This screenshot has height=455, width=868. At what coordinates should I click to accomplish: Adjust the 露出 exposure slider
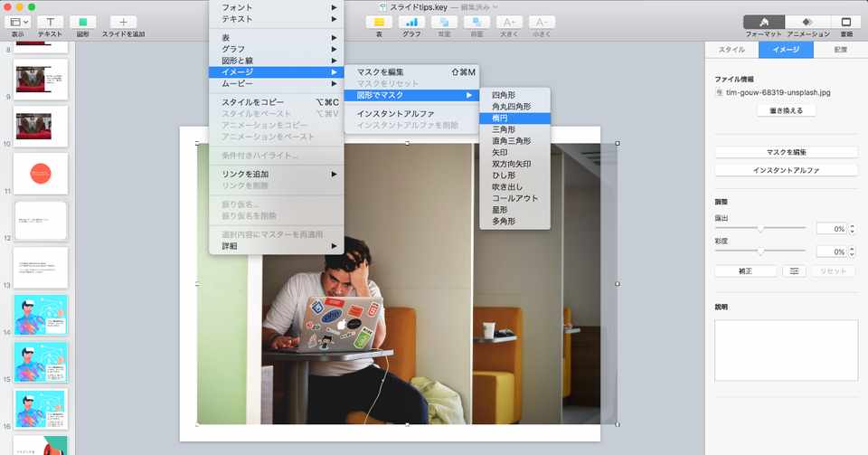click(760, 228)
